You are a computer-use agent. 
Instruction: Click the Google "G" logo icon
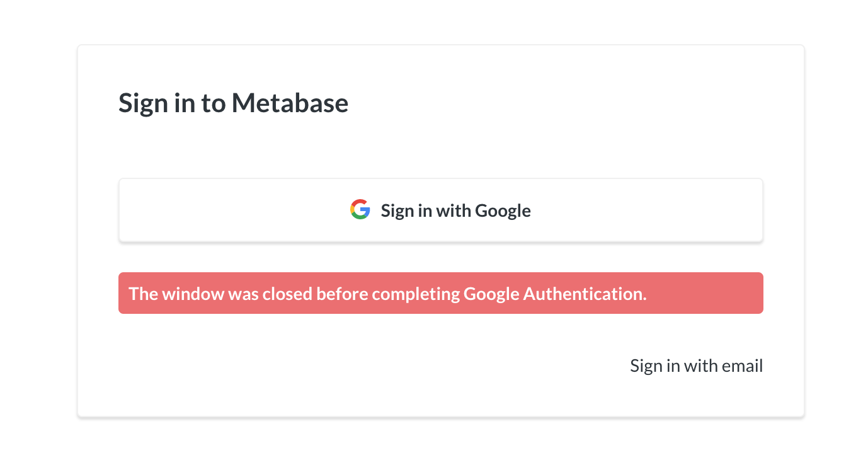360,209
